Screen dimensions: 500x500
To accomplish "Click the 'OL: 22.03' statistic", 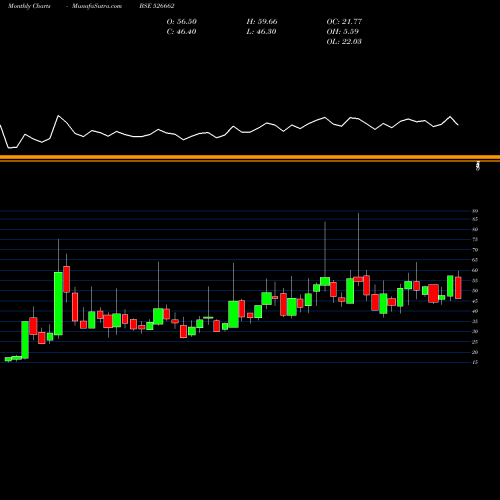I will (x=344, y=42).
